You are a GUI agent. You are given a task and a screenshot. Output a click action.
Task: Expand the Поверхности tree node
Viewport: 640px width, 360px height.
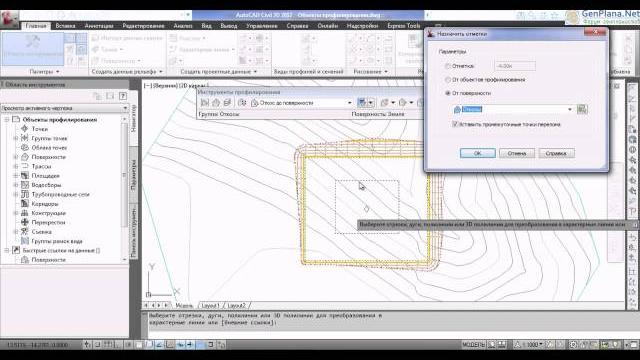16,157
